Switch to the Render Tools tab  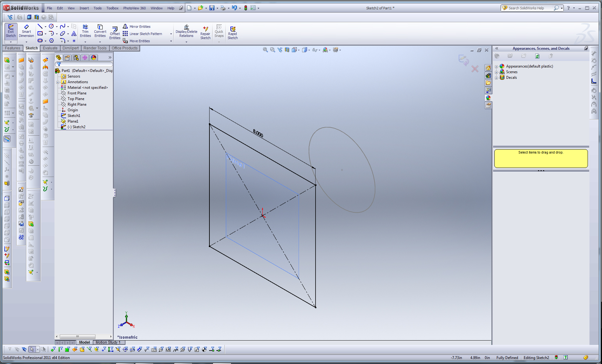coord(95,48)
